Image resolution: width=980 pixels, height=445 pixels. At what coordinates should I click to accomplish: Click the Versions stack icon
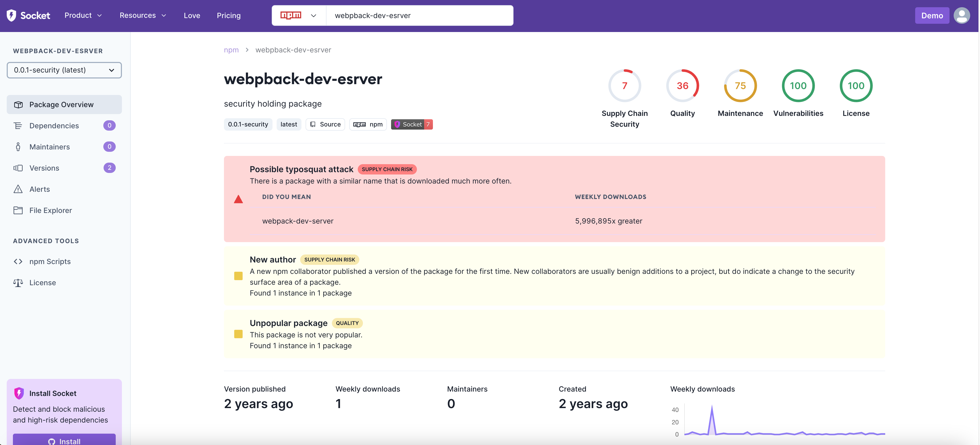(18, 168)
